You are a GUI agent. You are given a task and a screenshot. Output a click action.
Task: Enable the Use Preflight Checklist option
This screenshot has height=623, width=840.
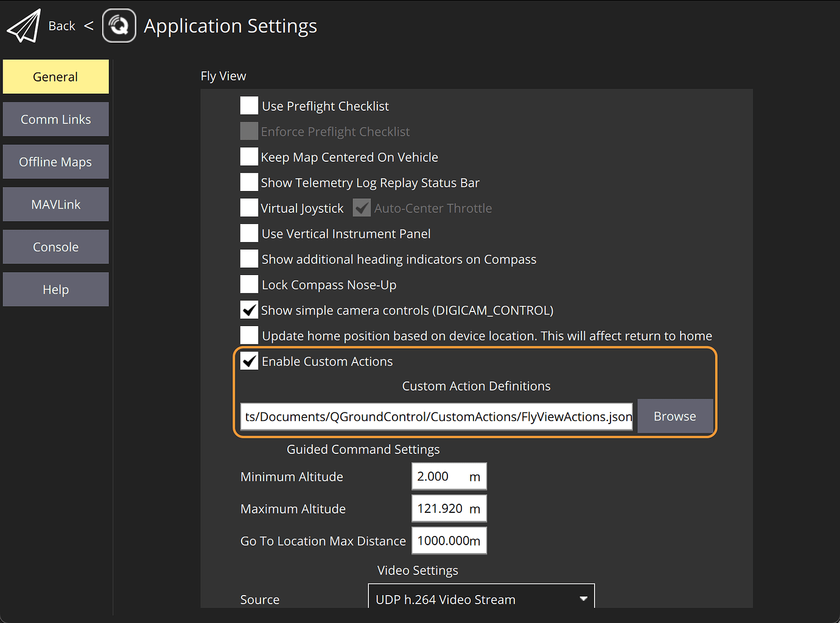(x=248, y=105)
